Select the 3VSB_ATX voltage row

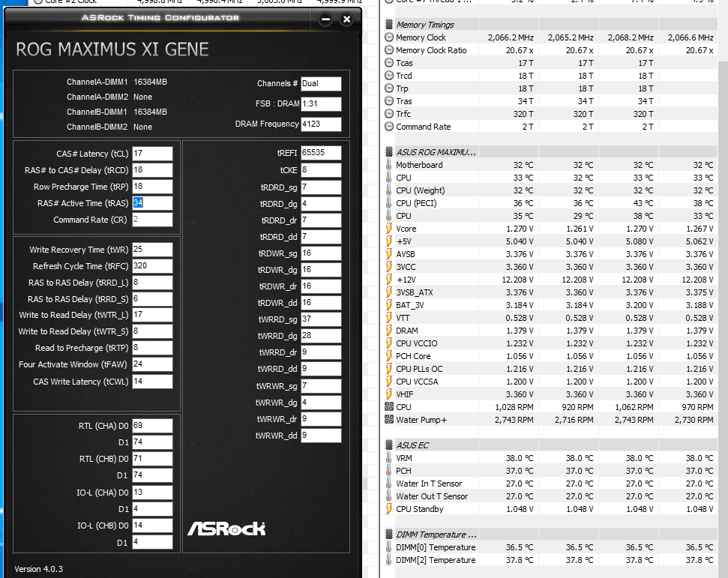pos(550,292)
